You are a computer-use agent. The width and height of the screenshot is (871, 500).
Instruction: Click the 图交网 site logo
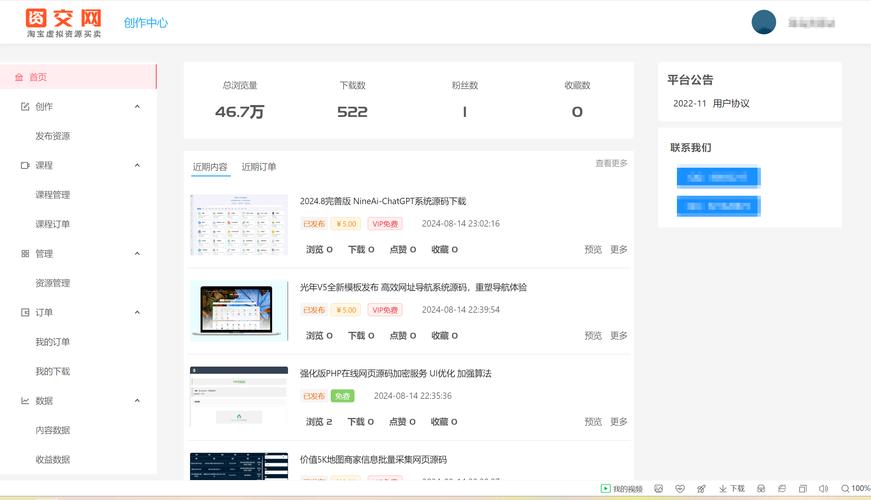pos(64,23)
